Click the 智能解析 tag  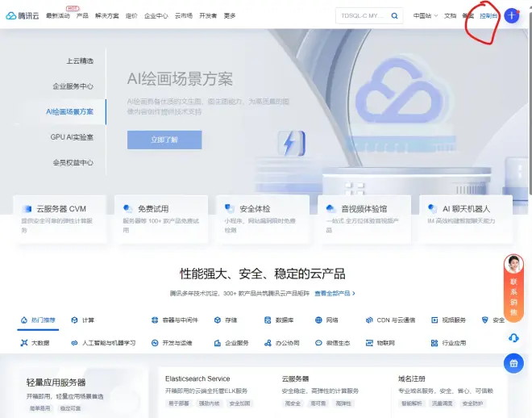coord(411,403)
